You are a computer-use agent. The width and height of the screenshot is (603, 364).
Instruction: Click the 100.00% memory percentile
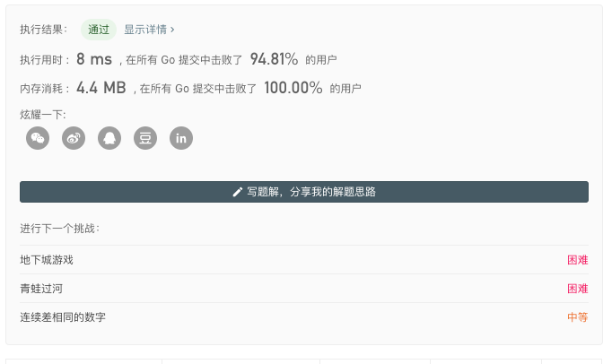(293, 88)
